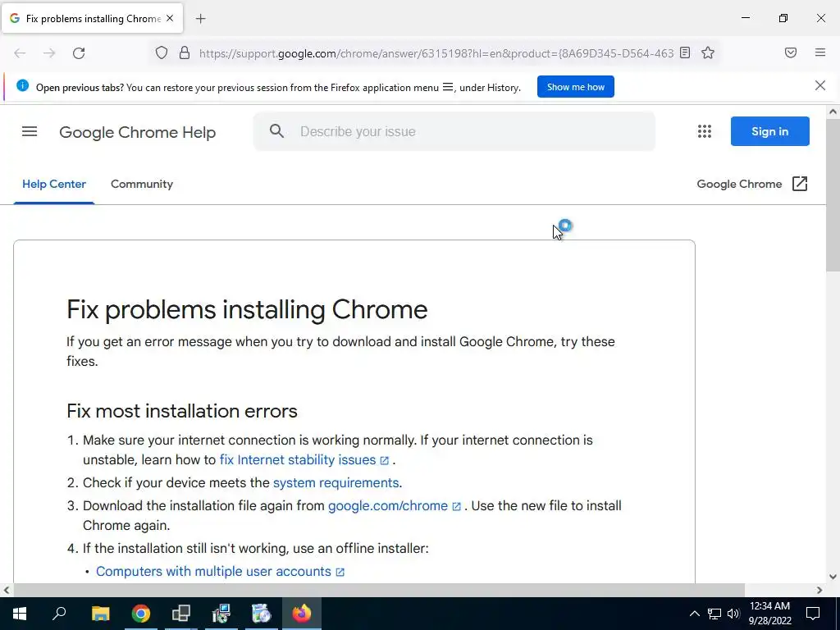The image size is (840, 630).
Task: Open the notification center icon
Action: [813, 614]
